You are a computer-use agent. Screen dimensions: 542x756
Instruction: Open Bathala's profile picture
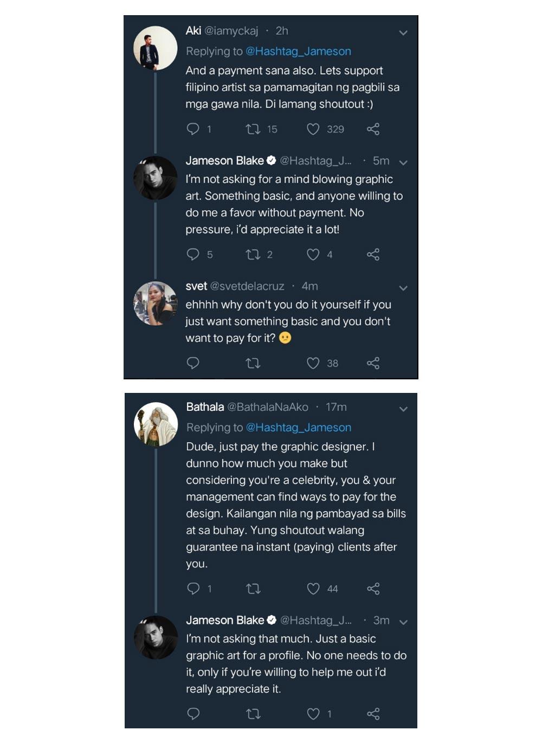pyautogui.click(x=156, y=424)
